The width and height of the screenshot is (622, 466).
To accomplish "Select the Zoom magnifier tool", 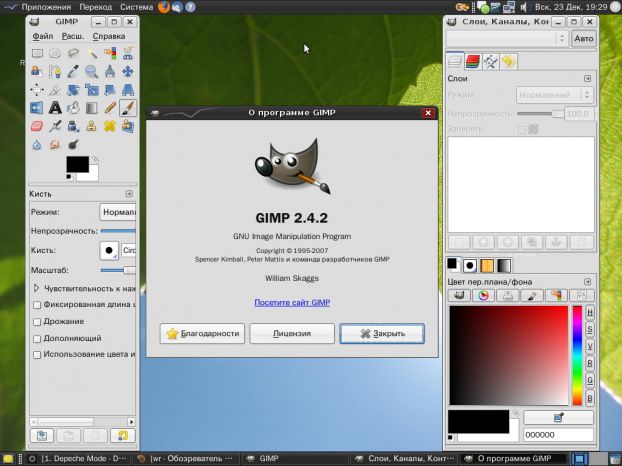I will 92,71.
